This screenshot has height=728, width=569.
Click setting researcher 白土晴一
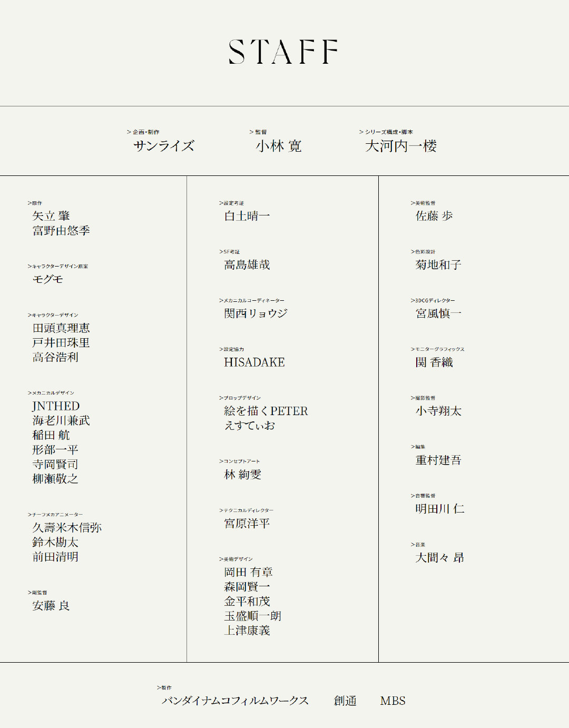pyautogui.click(x=247, y=216)
